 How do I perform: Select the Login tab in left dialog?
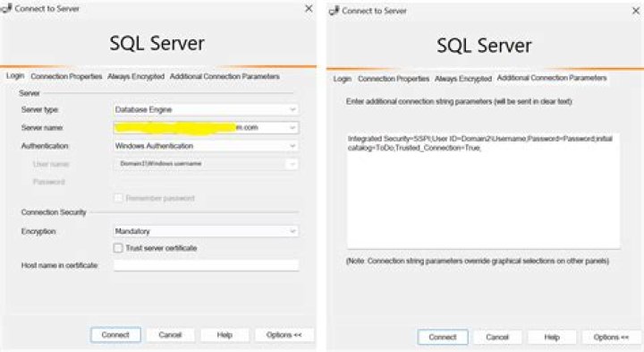click(15, 76)
